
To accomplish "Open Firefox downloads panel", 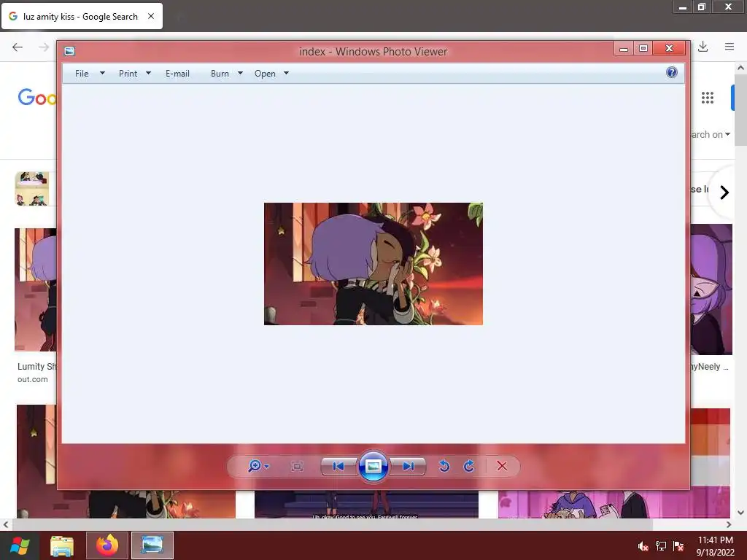I will click(x=703, y=47).
